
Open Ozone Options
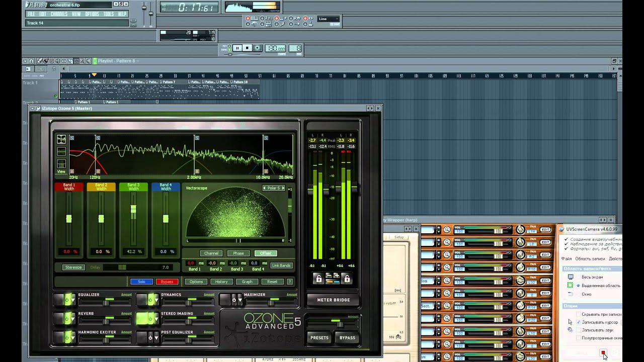[196, 282]
